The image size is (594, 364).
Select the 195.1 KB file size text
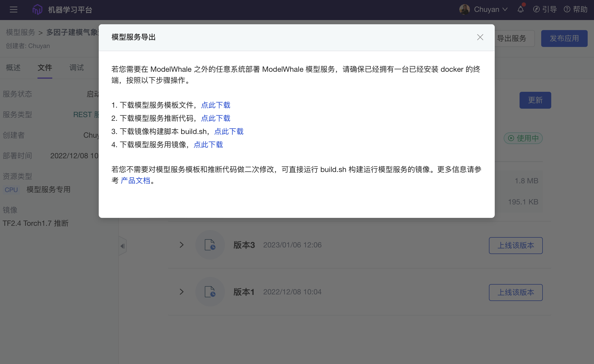[x=523, y=202]
